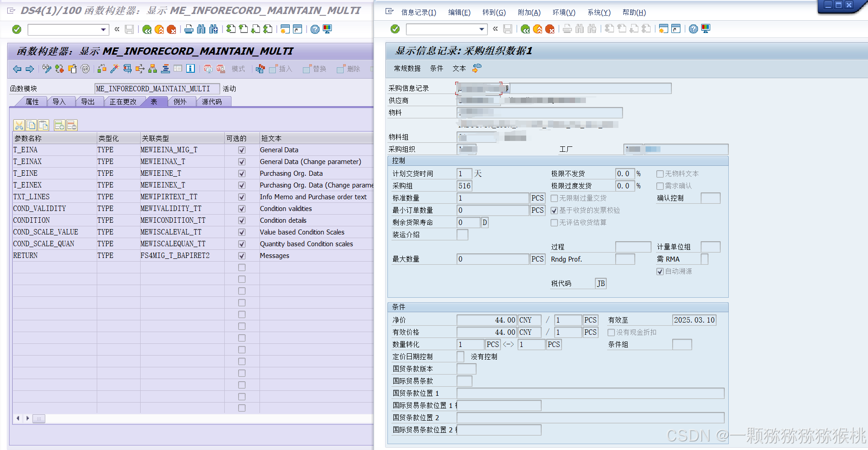Click blue right arrow in Function Builder application toolbar
This screenshot has height=450, width=868.
(x=30, y=69)
